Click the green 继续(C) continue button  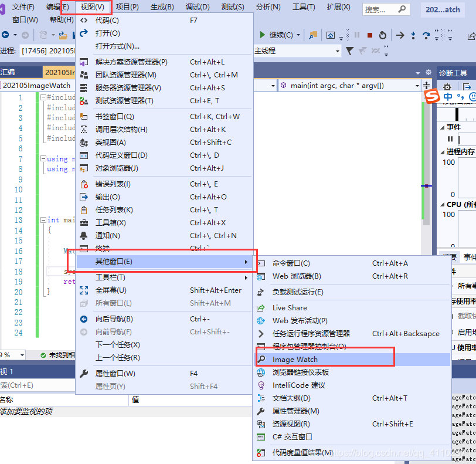click(271, 35)
